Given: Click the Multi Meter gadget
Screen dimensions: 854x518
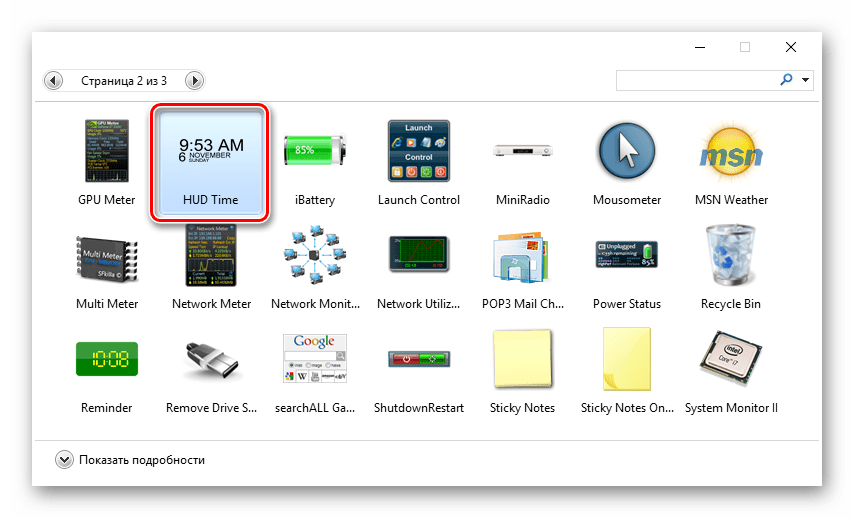Looking at the screenshot, I should point(106,256).
